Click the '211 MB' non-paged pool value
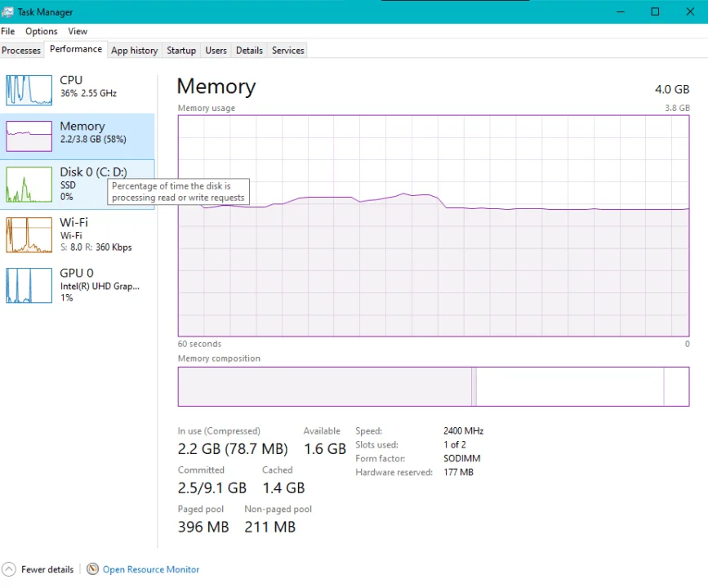 tap(270, 527)
